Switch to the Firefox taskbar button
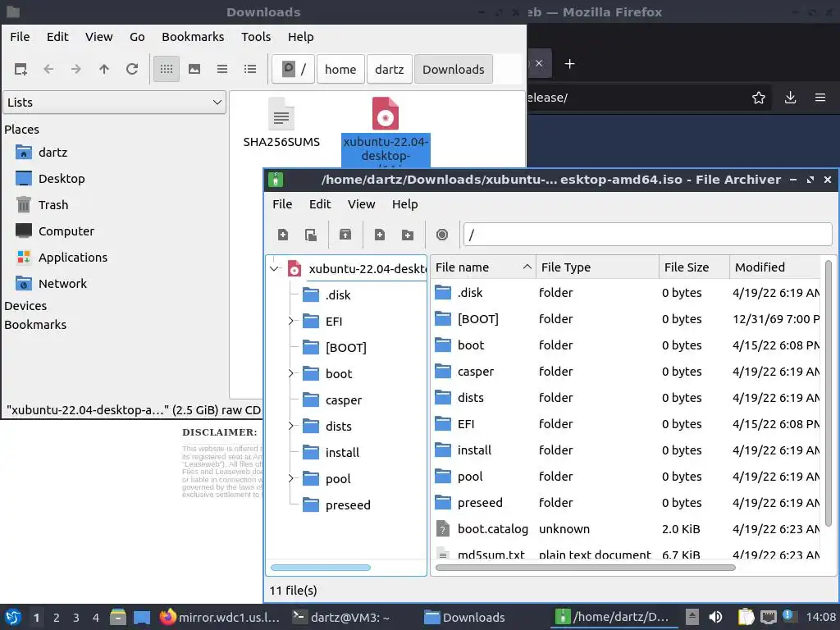The height and width of the screenshot is (630, 840). coord(220,617)
